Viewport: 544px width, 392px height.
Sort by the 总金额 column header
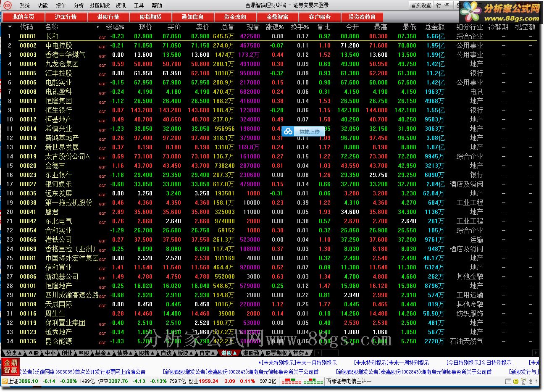pos(434,27)
